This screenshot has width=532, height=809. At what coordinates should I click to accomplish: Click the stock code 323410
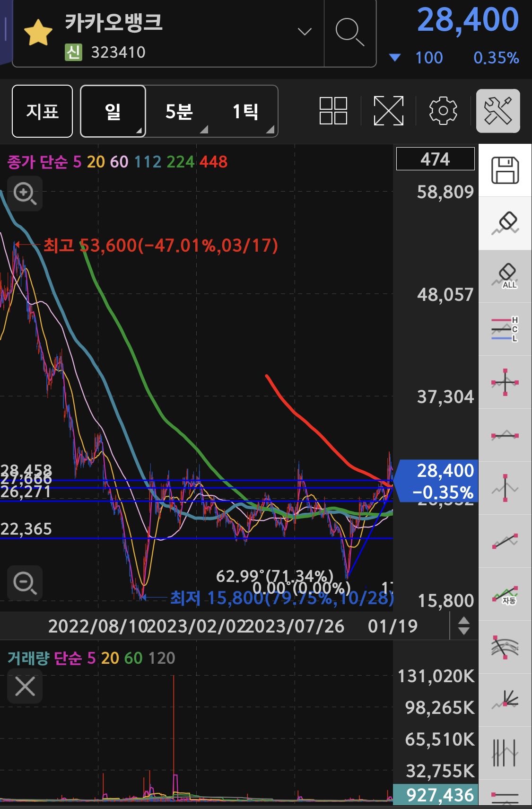coord(118,52)
